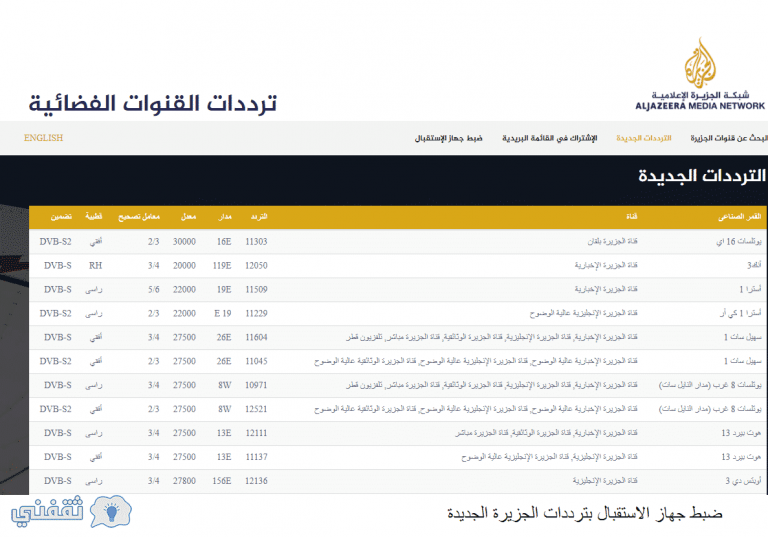Viewport: 768px width, 537px height.
Task: Click orbit cell 'E 19' in the 11229 row
Action: click(223, 314)
